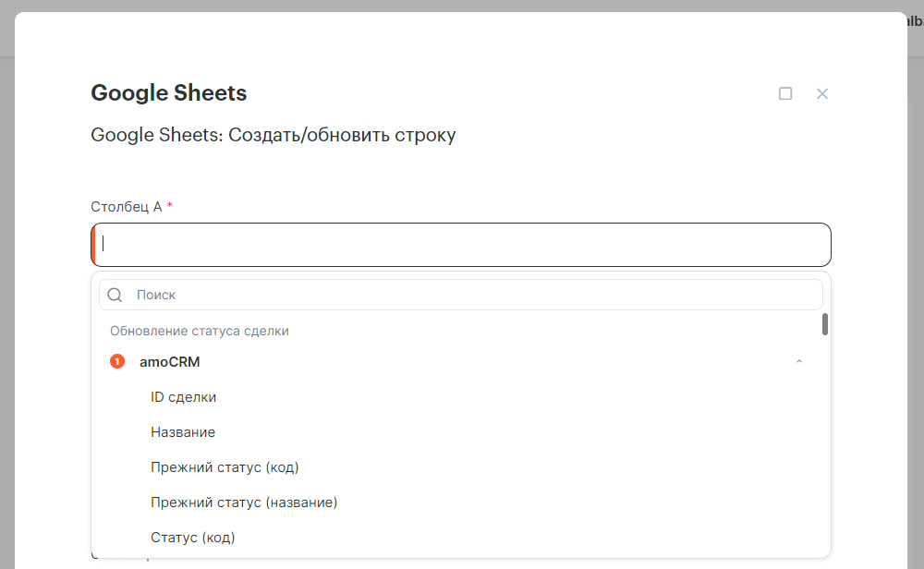Screen dimensions: 924x569
Task: Click the red required asterisk
Action: 170,206
